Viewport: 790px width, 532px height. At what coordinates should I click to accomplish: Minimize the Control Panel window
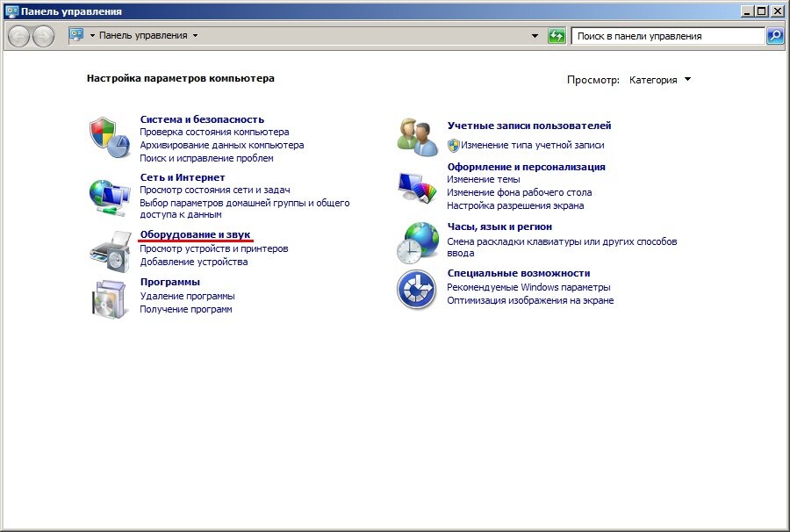pos(748,11)
